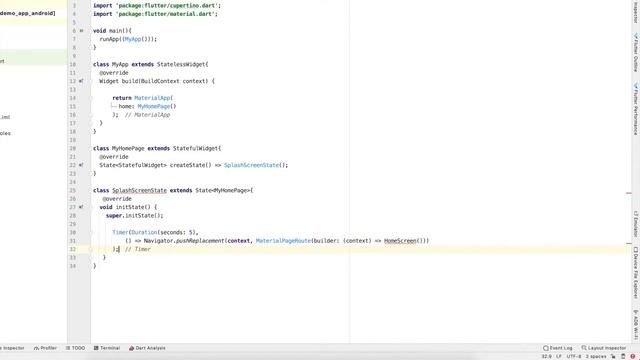Click the lower red error stripe on scrollbar

point(629,243)
